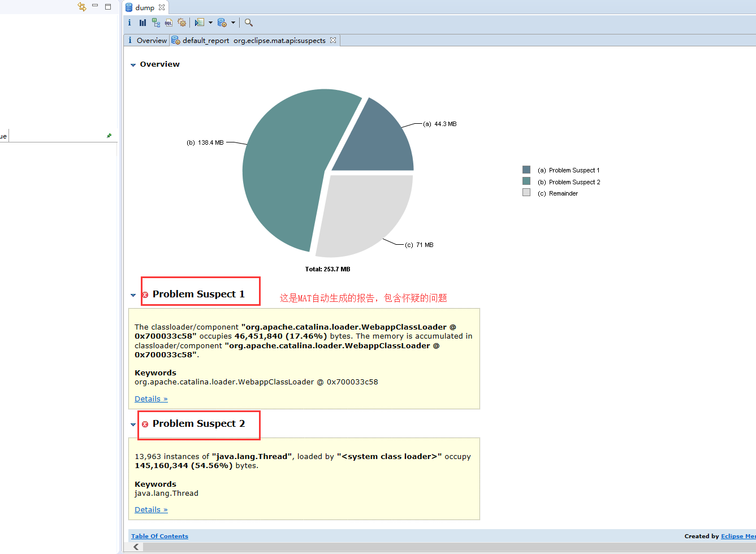Click the '(a) Problem Suspect 1' legend label
Screen dimensions: 756x554
(x=569, y=170)
